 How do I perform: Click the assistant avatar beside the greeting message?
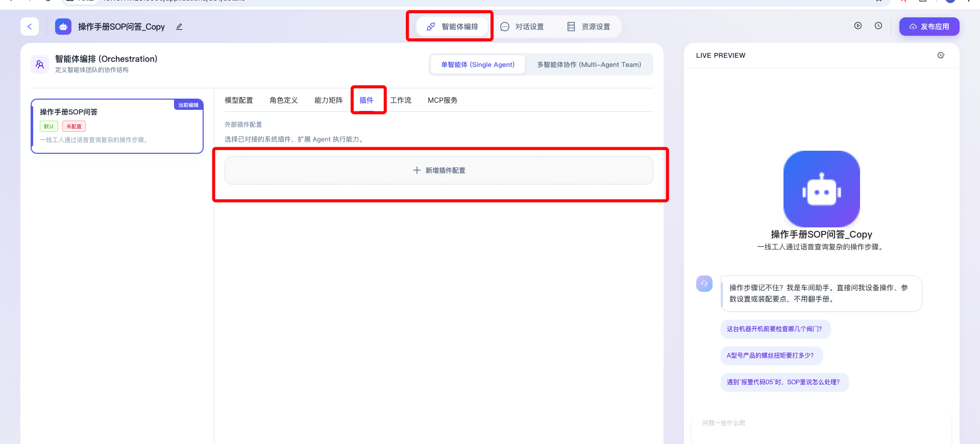click(704, 284)
